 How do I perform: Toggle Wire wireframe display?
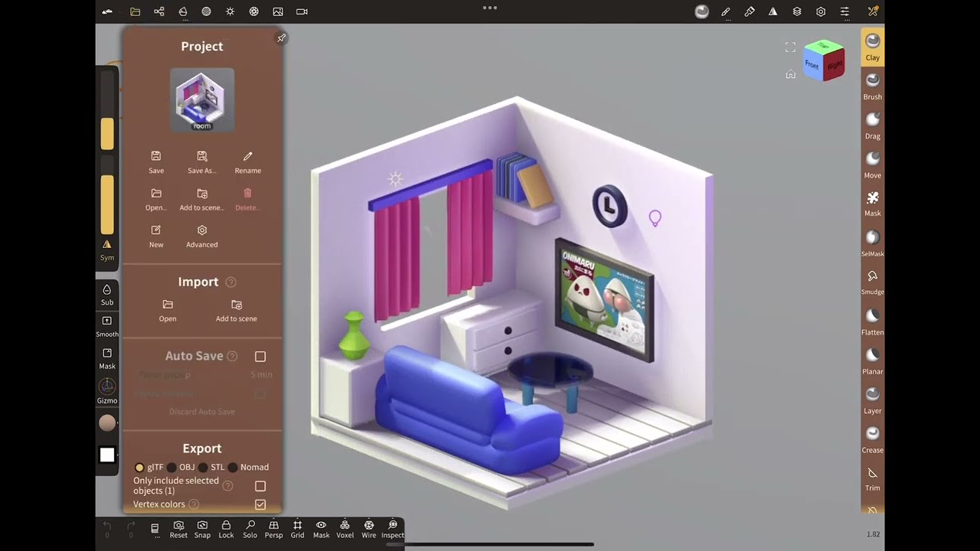pyautogui.click(x=369, y=529)
